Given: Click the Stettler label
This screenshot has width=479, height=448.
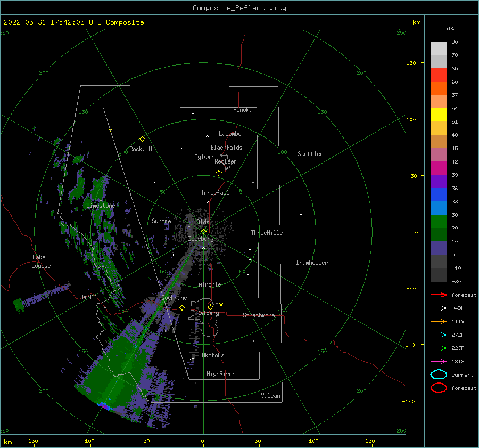Looking at the screenshot, I should [x=310, y=154].
